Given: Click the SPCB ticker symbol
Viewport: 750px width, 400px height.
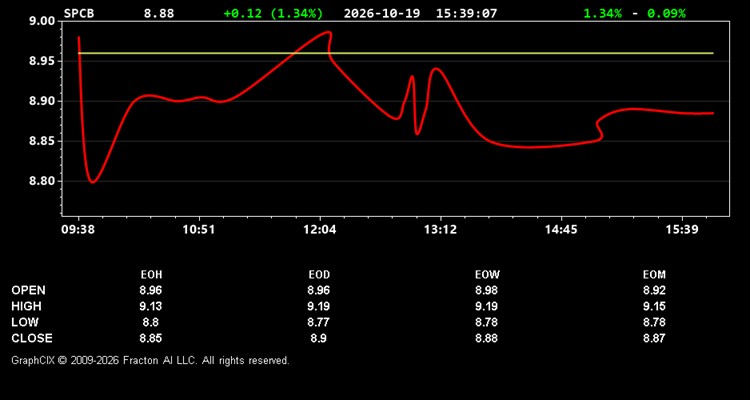Looking at the screenshot, I should tap(79, 13).
